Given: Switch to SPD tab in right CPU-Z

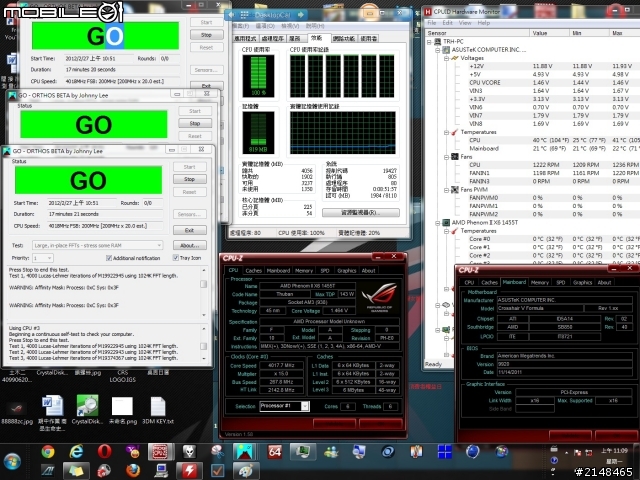Looking at the screenshot, I should 560,282.
